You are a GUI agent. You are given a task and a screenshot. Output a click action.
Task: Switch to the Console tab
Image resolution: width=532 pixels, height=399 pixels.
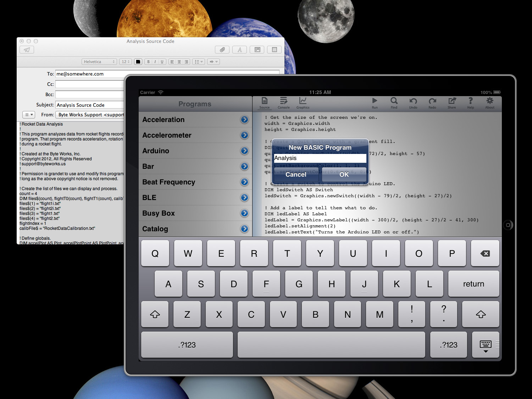coord(283,103)
